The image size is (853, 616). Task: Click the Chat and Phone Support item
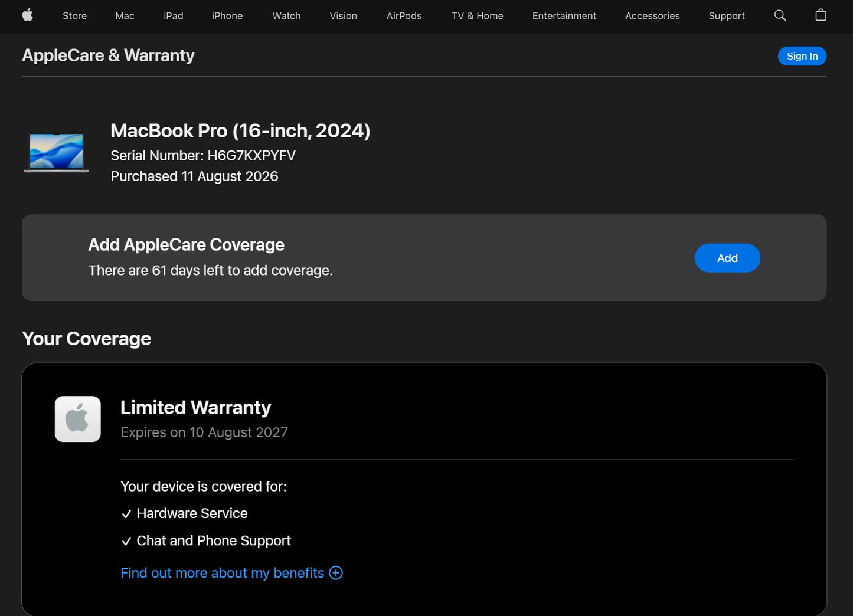click(205, 540)
